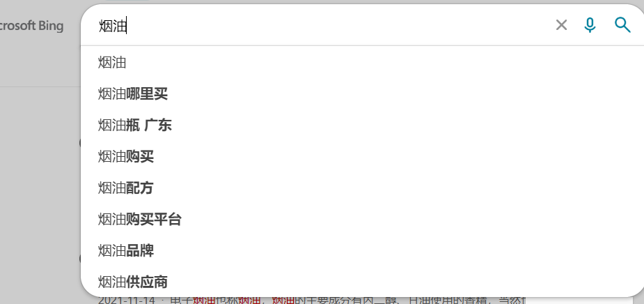Click the bold 广东 text in suggestions
Image resolution: width=644 pixels, height=304 pixels.
(158, 125)
